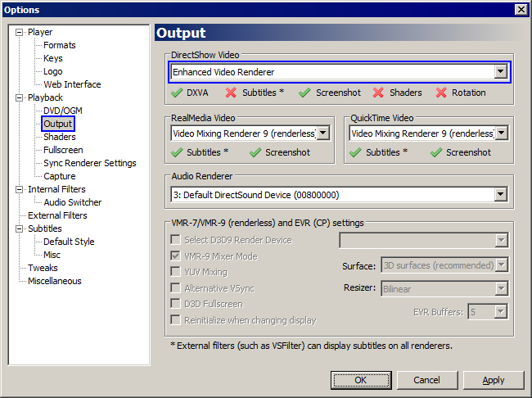Open the Capture settings page
532x398 pixels.
pyautogui.click(x=60, y=176)
